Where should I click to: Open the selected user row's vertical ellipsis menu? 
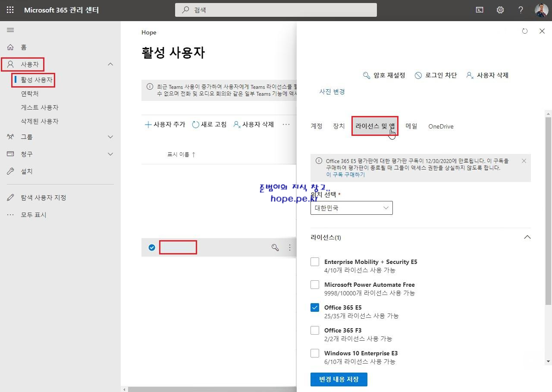point(290,248)
